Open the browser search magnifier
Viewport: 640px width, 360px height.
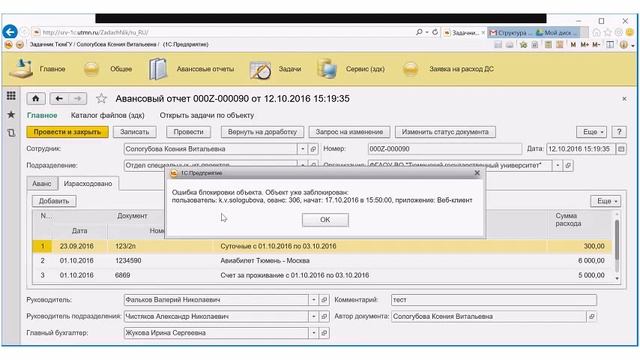point(419,32)
